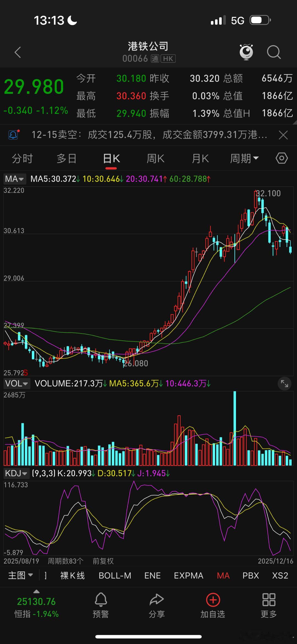Tap the 昨收 30.320 value
This screenshot has height=644, width=297.
click(x=205, y=78)
